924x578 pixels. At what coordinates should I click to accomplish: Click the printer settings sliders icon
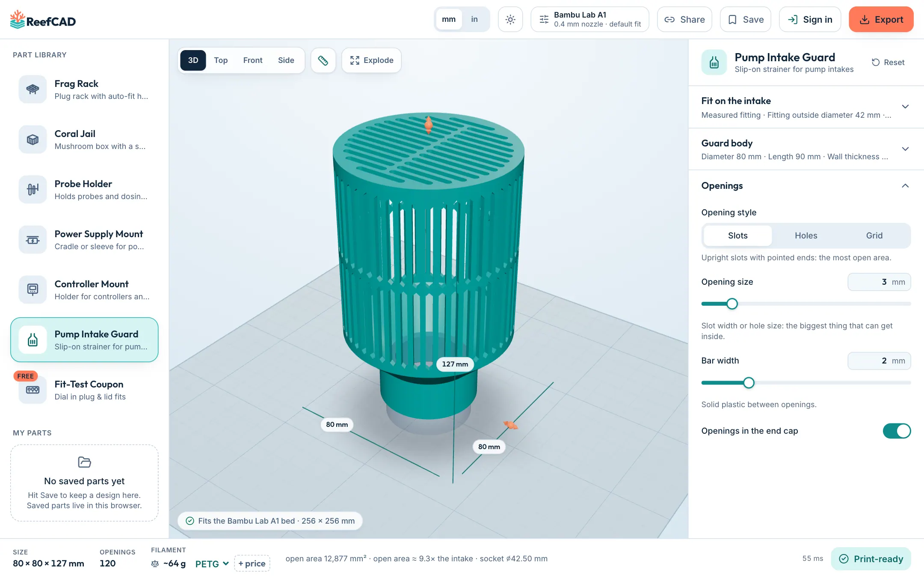544,19
